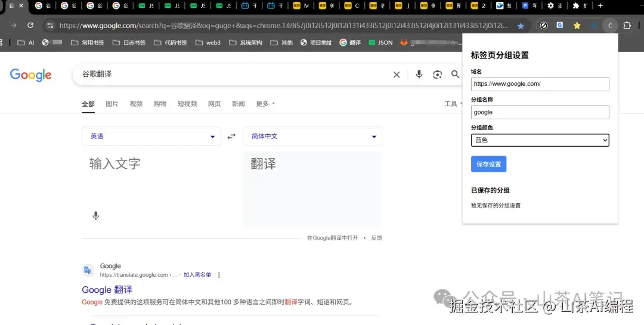Switch to the Settings gear tab
The width and height of the screenshot is (644, 325).
point(555,6)
